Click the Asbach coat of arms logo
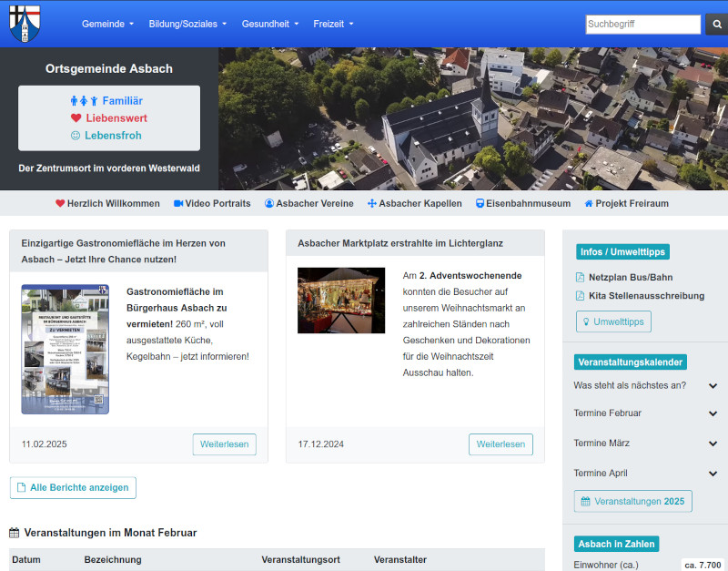The width and height of the screenshot is (728, 571). tap(25, 24)
